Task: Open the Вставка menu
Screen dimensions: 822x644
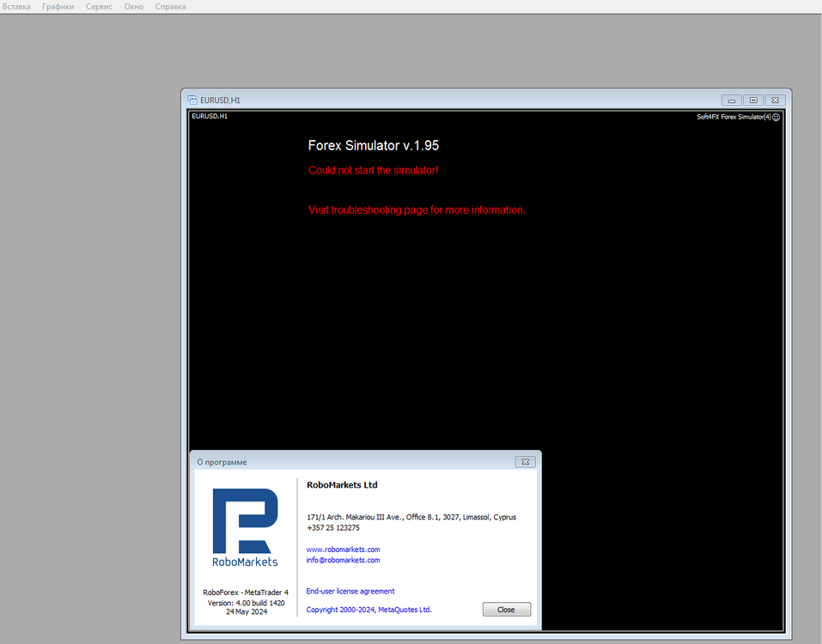Action: (x=16, y=6)
